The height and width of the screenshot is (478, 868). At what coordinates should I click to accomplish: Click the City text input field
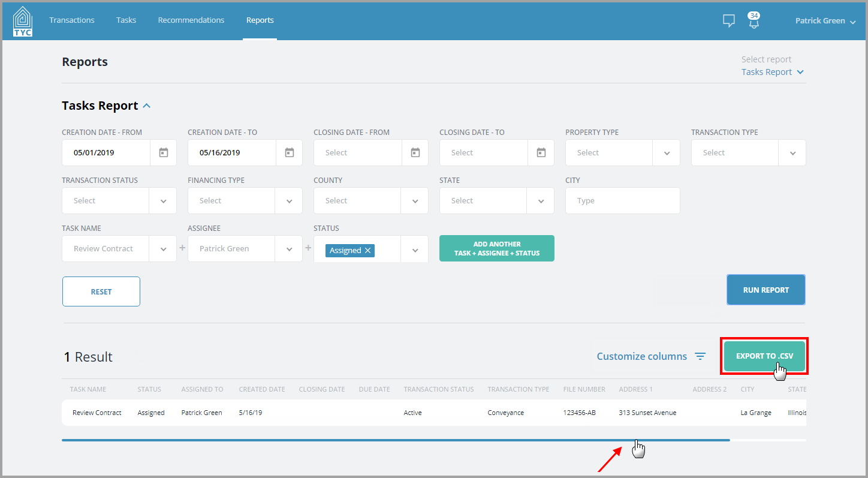point(622,200)
